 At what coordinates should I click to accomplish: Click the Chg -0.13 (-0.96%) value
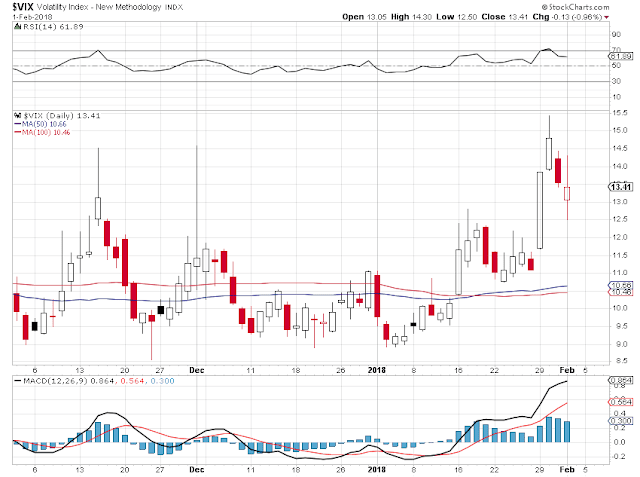[x=567, y=17]
